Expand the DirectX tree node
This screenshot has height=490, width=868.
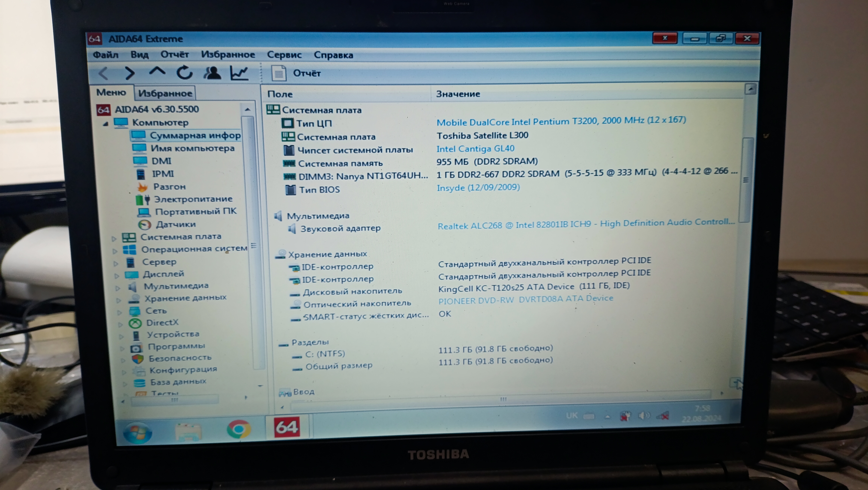(x=121, y=324)
